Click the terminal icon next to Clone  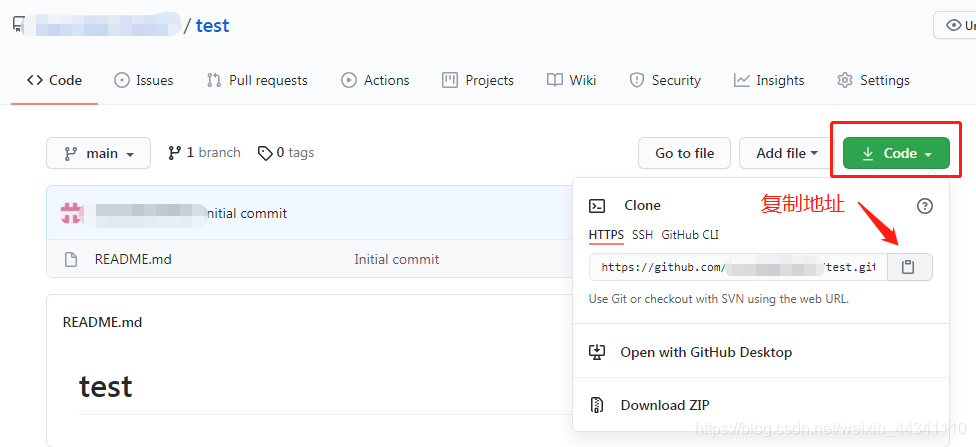coord(597,205)
